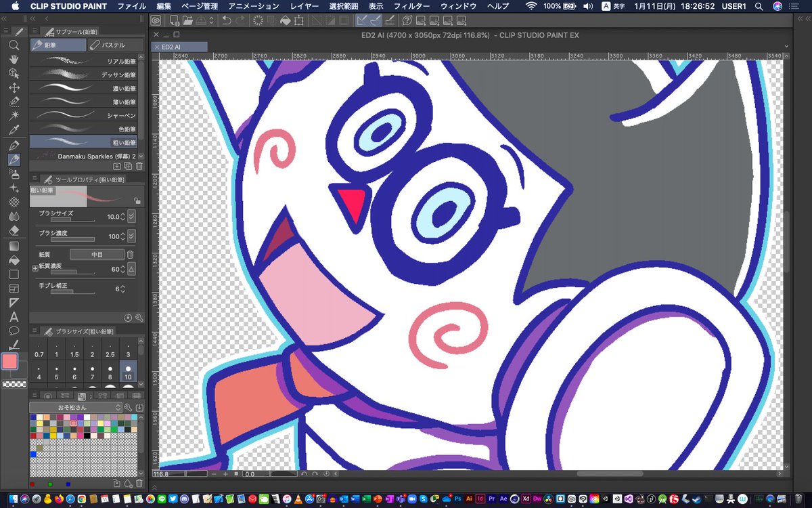Toggle the brush preview lock icon
Viewport: 812px width, 508px height.
pos(137,200)
